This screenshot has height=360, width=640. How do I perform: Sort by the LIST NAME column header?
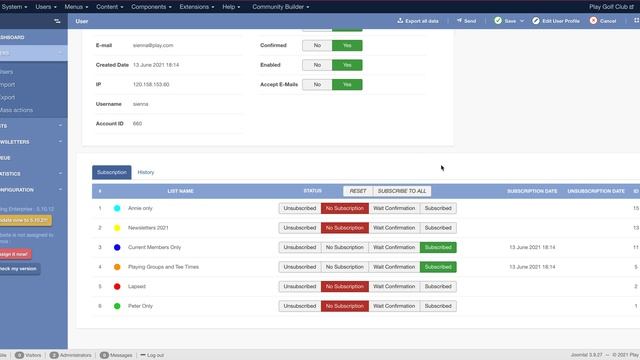180,191
